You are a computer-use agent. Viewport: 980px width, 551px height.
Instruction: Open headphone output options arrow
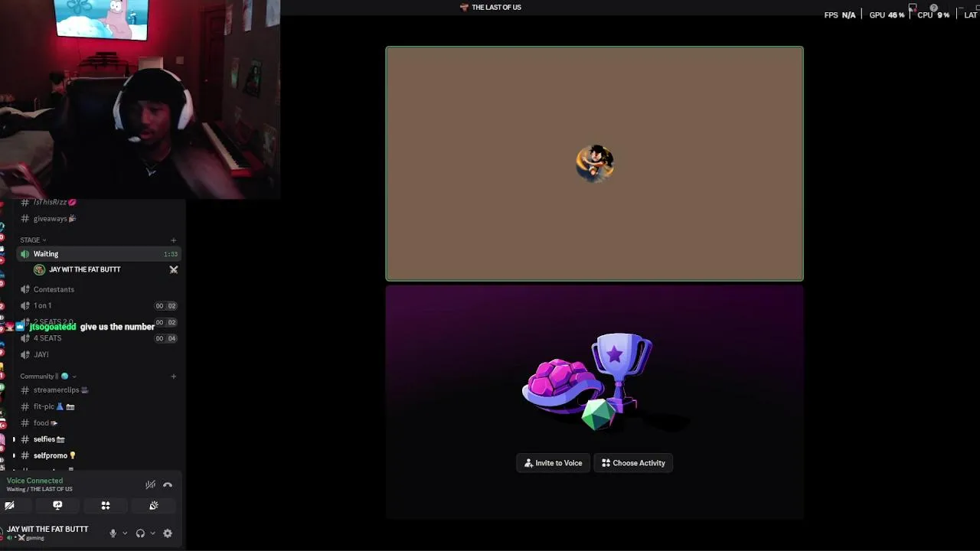(x=152, y=533)
